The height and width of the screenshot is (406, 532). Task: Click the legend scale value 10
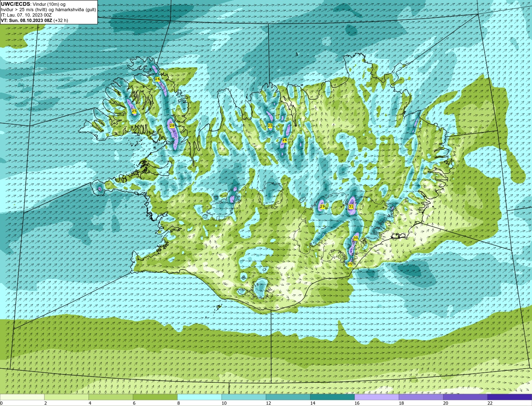coord(224,403)
